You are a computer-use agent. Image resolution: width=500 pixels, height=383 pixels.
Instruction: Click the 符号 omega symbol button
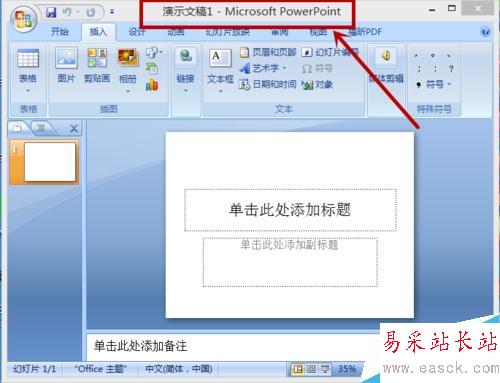coord(317,69)
